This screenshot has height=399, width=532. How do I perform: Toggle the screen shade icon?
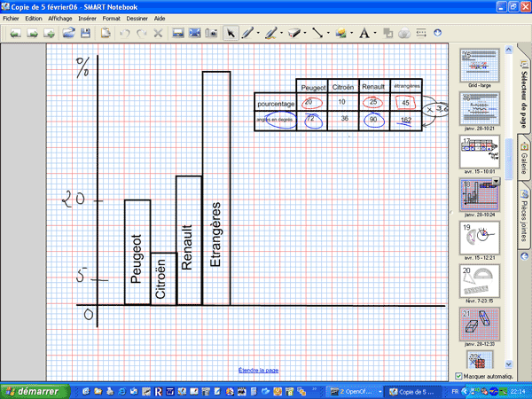tap(178, 33)
